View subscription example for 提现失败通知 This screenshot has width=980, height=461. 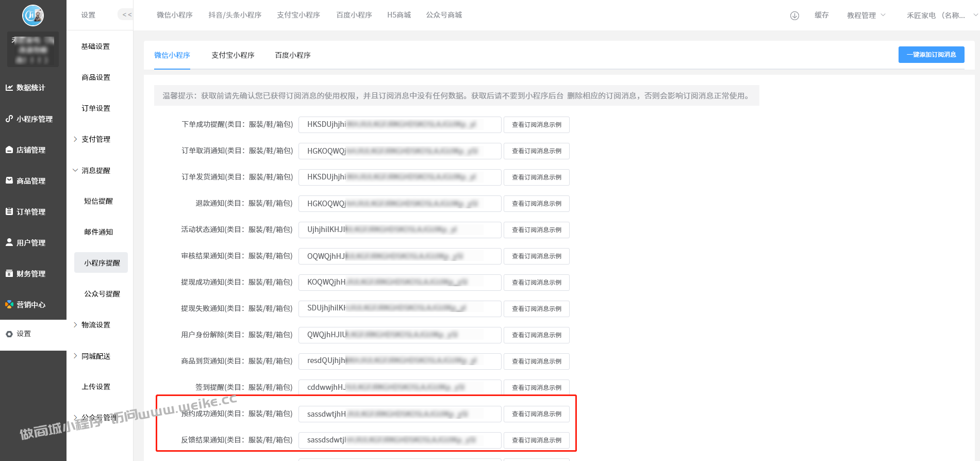pyautogui.click(x=536, y=309)
